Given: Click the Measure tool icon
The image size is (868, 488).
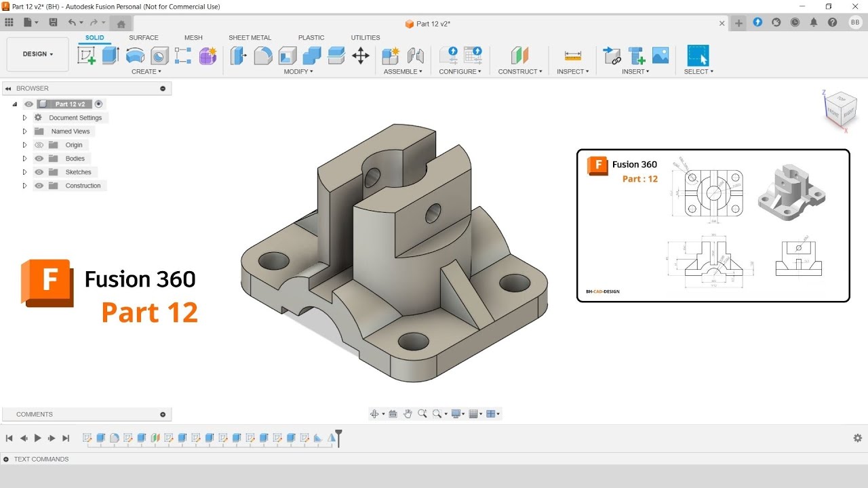Looking at the screenshot, I should pos(573,56).
